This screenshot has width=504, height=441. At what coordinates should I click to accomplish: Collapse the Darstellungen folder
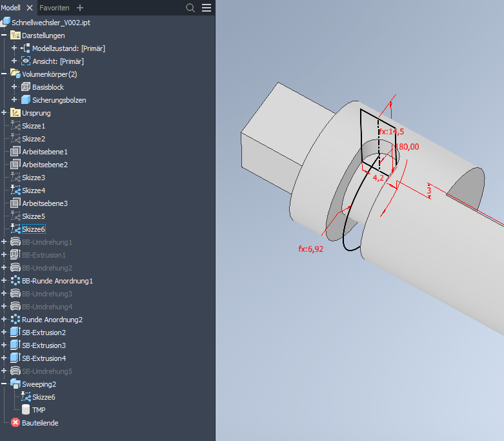click(x=5, y=36)
